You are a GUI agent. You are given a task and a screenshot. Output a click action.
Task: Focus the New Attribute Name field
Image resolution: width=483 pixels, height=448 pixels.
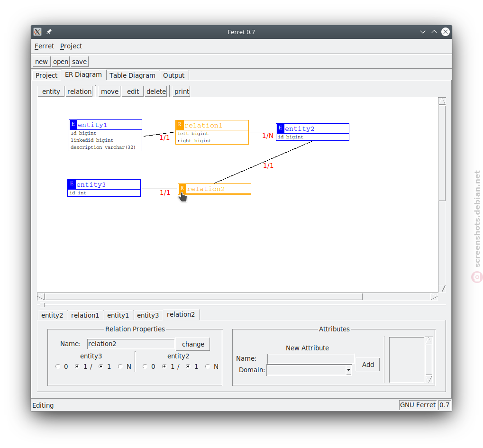point(311,359)
